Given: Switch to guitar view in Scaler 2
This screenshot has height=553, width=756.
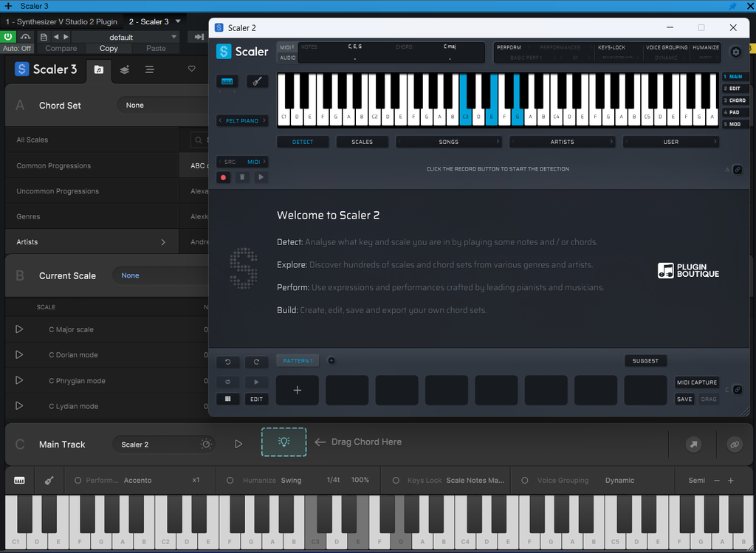Looking at the screenshot, I should tap(257, 81).
